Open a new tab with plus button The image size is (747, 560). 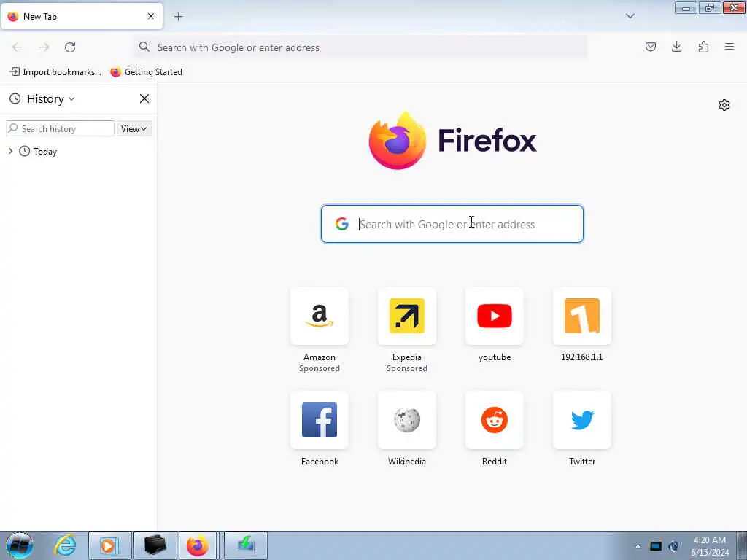(x=178, y=17)
